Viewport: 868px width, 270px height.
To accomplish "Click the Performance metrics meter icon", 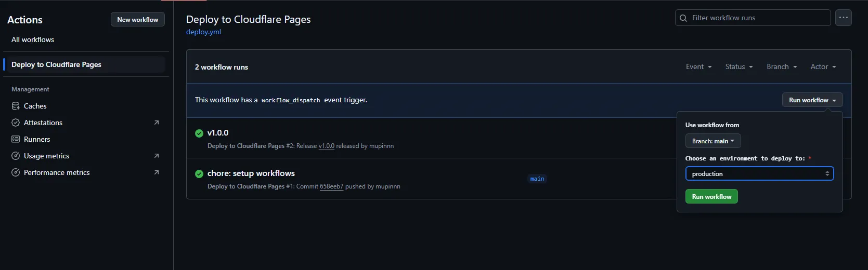I will click(16, 172).
